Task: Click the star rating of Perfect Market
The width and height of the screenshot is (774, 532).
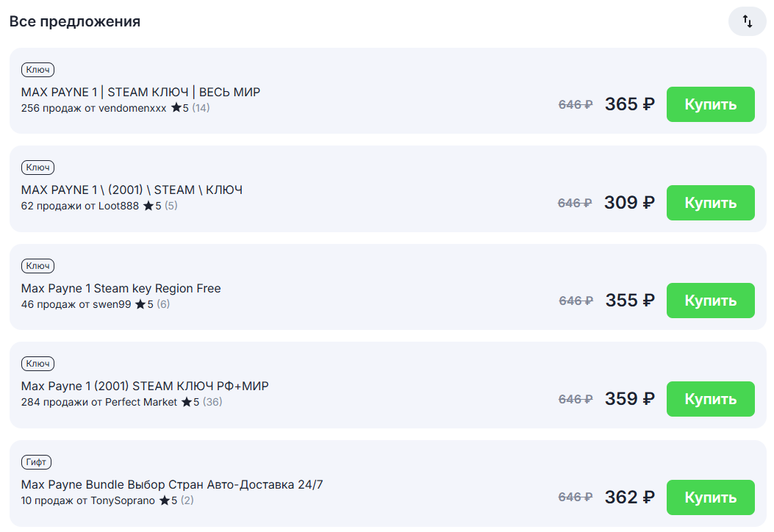Action: click(190, 402)
